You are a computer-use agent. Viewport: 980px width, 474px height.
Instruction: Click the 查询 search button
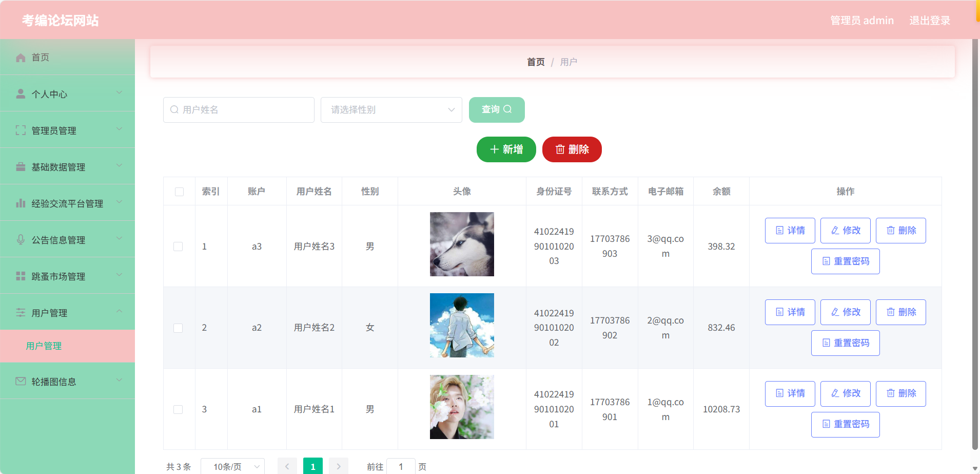497,110
